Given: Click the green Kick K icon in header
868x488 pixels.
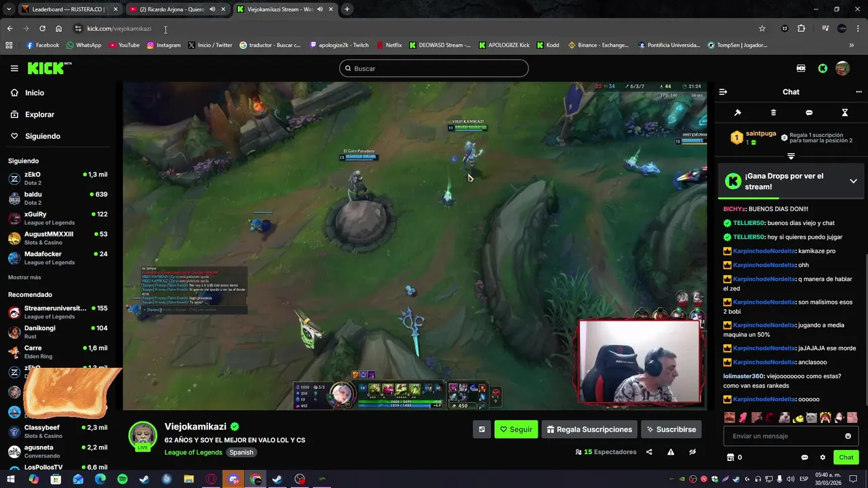Looking at the screenshot, I should (823, 68).
